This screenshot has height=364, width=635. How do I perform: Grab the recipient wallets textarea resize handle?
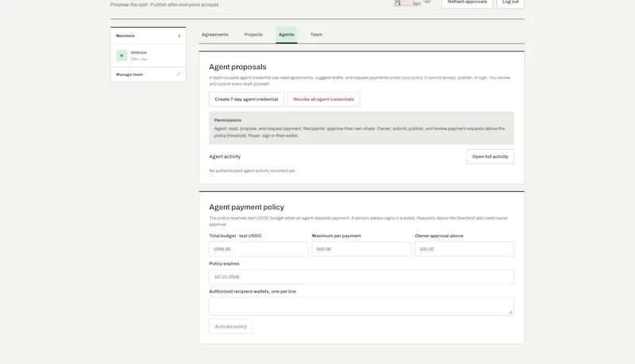coord(510,312)
